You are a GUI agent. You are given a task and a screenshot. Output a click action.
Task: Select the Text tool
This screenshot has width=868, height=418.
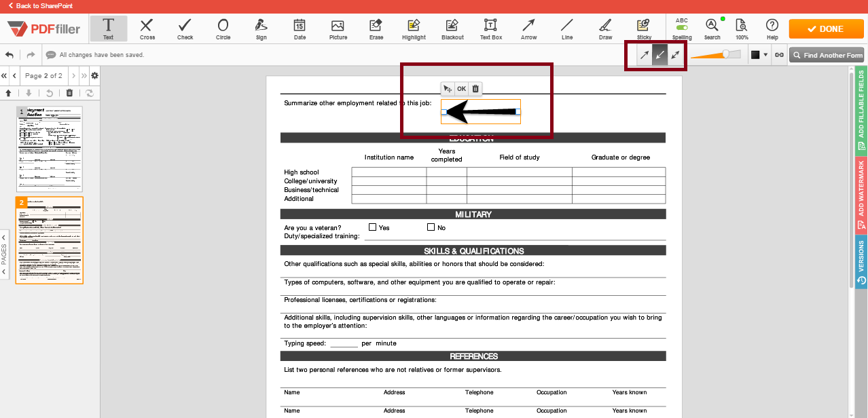108,28
